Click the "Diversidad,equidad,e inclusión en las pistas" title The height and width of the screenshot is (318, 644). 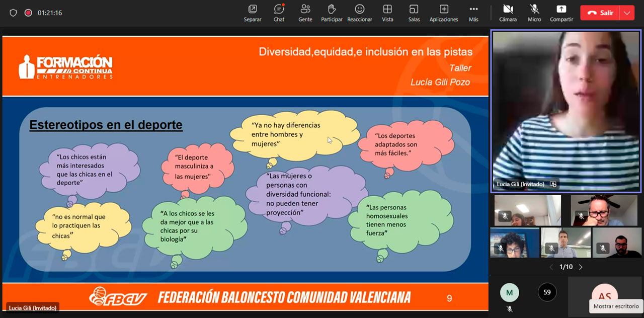pos(366,52)
